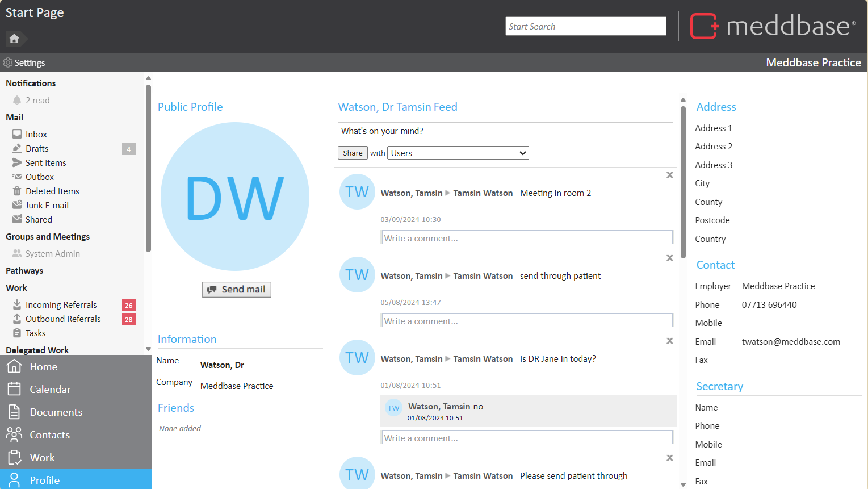Dismiss the 'Meeting in room 2' post
This screenshot has width=868, height=489.
tap(670, 175)
